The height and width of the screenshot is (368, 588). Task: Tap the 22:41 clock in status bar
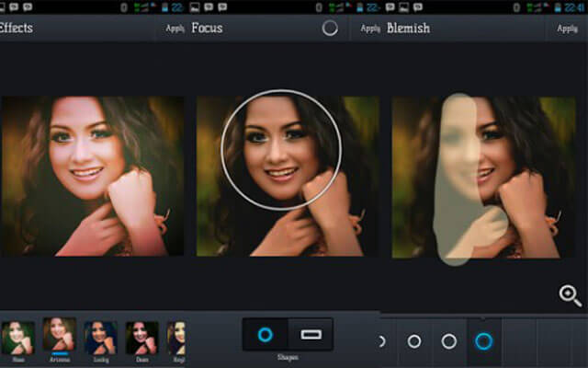(x=575, y=7)
